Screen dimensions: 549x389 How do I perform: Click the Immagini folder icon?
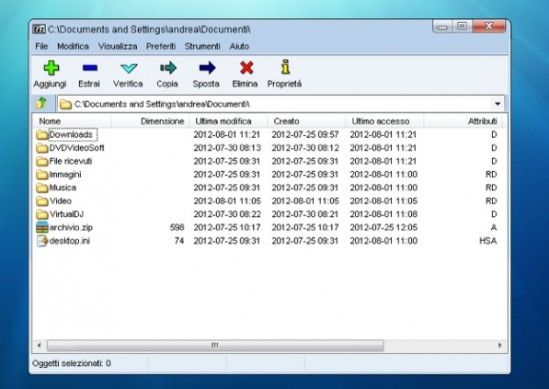pos(42,174)
